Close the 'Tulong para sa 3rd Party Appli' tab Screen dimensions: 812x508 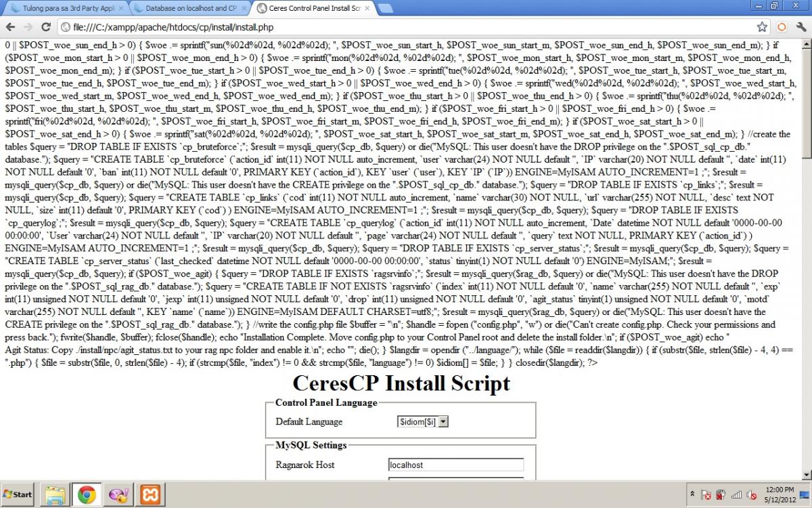(x=120, y=8)
